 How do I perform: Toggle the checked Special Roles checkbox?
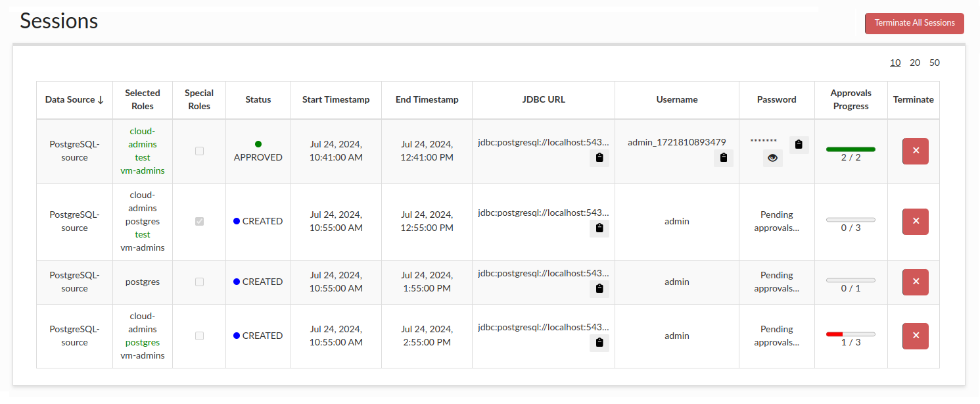click(x=199, y=222)
